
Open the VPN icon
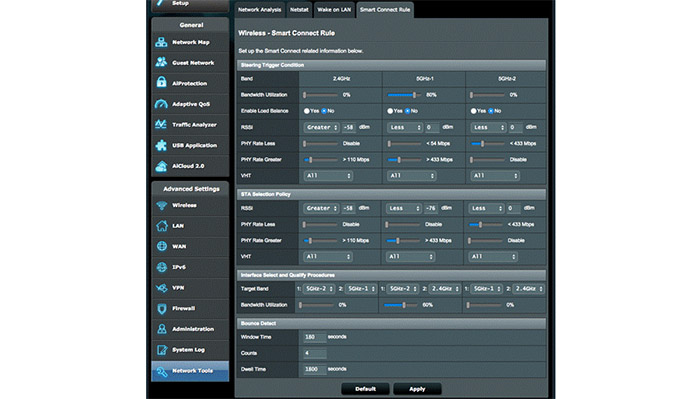(x=162, y=288)
